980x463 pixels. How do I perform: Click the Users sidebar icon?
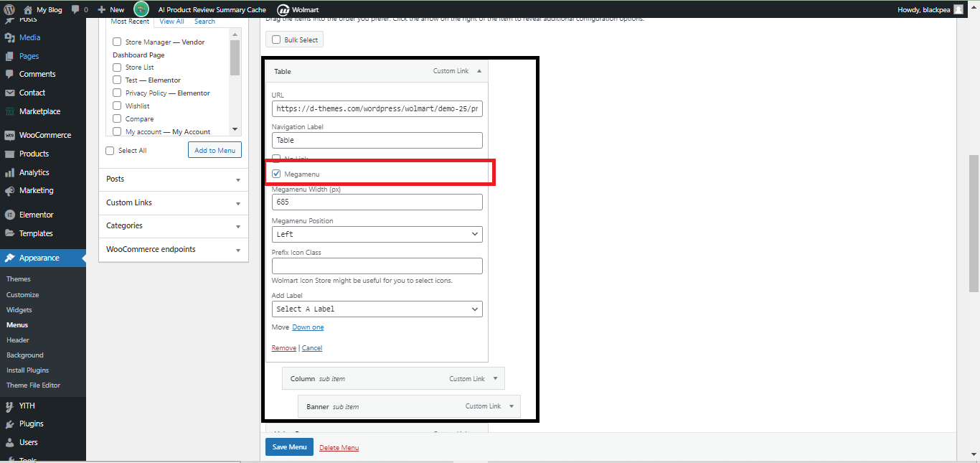9,442
